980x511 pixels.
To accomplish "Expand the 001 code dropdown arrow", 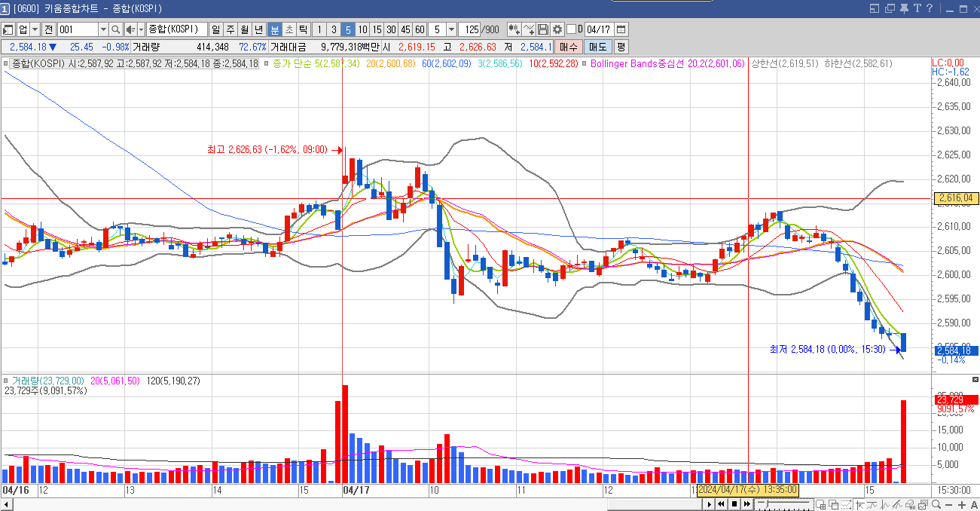I will point(104,29).
